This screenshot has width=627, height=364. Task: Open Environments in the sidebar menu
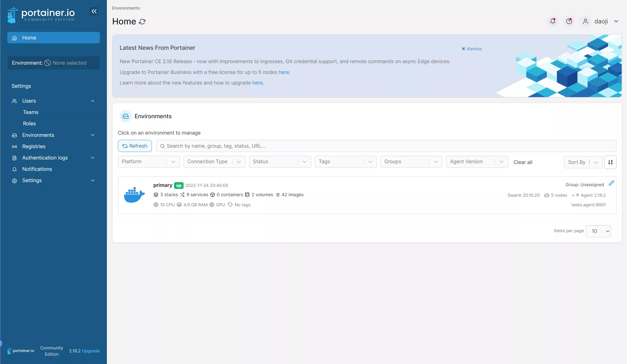pos(38,135)
